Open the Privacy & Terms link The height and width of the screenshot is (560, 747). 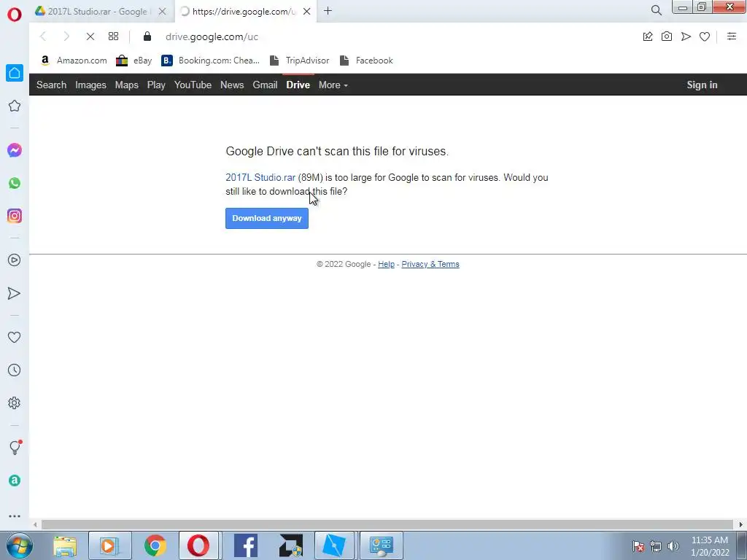pos(430,264)
